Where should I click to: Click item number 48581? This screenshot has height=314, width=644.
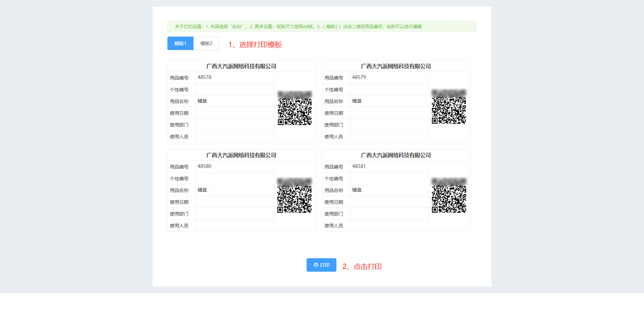point(359,166)
